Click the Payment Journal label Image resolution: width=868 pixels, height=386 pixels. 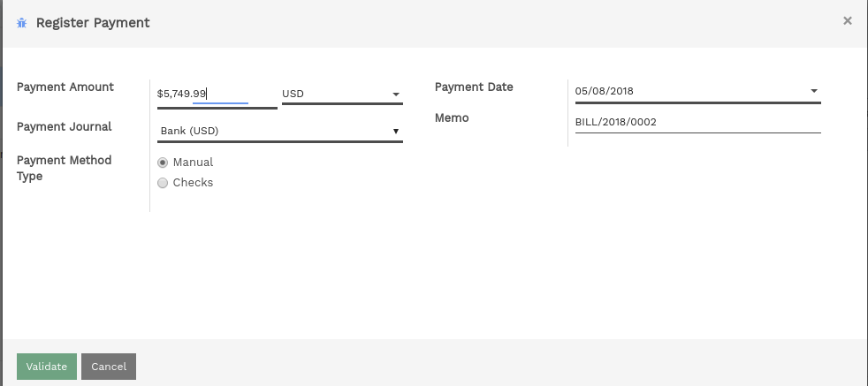(x=65, y=126)
